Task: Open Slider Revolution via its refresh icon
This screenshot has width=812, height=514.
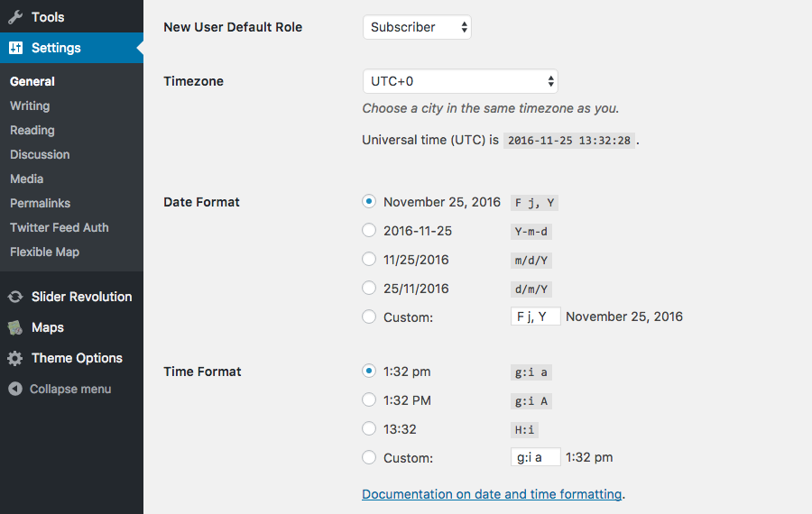Action: click(15, 297)
